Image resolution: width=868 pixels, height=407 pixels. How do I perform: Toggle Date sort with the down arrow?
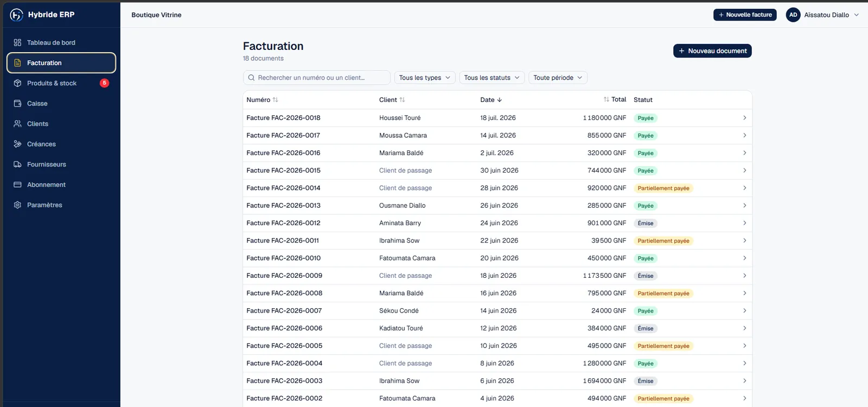(500, 100)
